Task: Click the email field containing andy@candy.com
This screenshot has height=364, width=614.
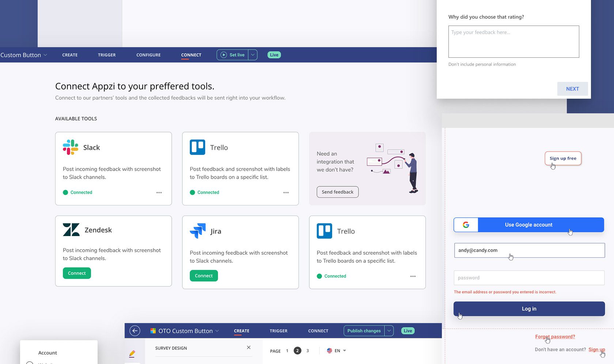Action: click(x=529, y=250)
